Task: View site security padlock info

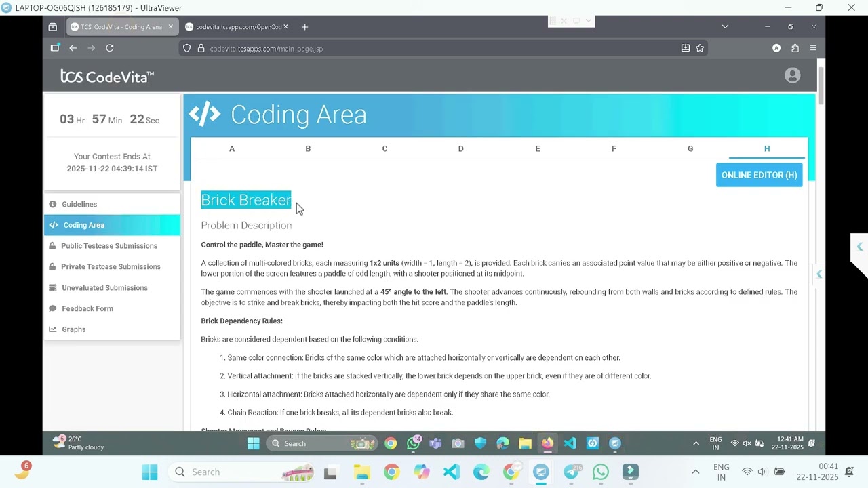Action: coord(201,48)
